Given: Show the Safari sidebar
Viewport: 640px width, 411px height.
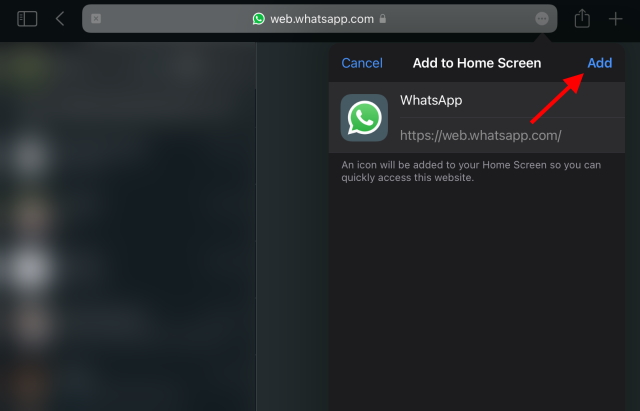Looking at the screenshot, I should [27, 19].
